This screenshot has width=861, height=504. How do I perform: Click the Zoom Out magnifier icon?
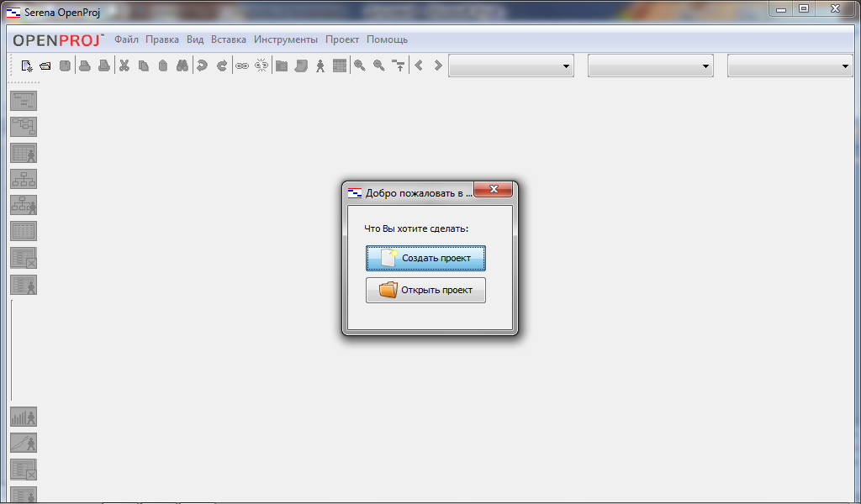click(x=379, y=66)
